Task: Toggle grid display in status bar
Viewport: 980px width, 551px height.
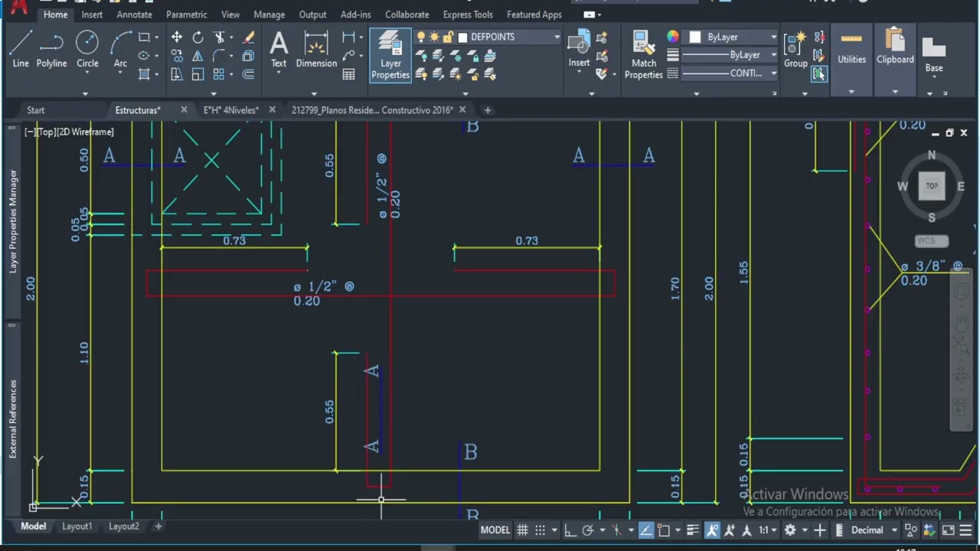Action: coord(522,530)
